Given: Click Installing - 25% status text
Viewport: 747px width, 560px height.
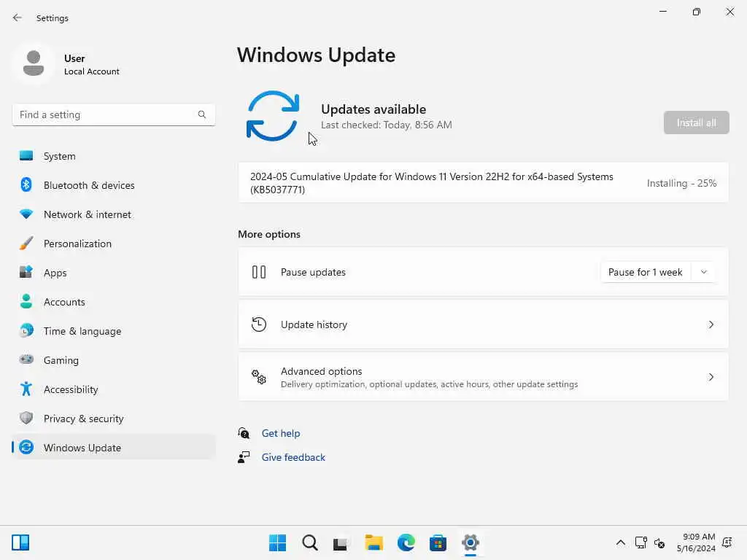Looking at the screenshot, I should point(681,183).
